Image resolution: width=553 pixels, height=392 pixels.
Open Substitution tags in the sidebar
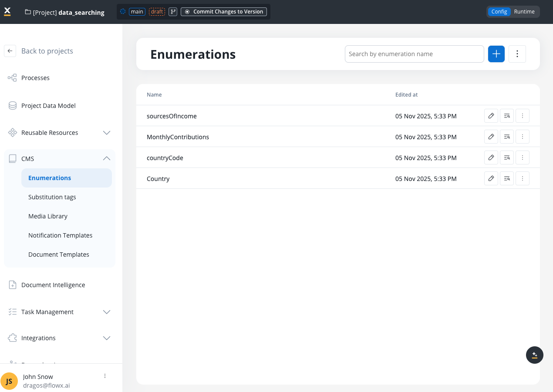[x=52, y=197]
